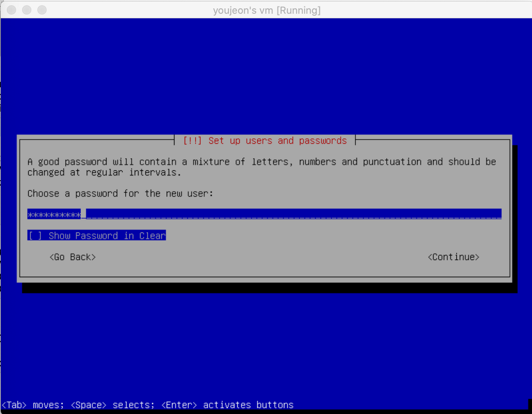The image size is (532, 414).
Task: Click the "Choose a password for the new user:" label
Action: point(120,194)
